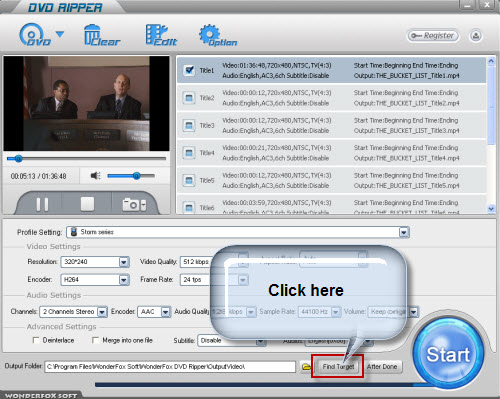The image size is (500, 399).
Task: Open the Audio Quality kbps dropdown
Action: pos(251,312)
